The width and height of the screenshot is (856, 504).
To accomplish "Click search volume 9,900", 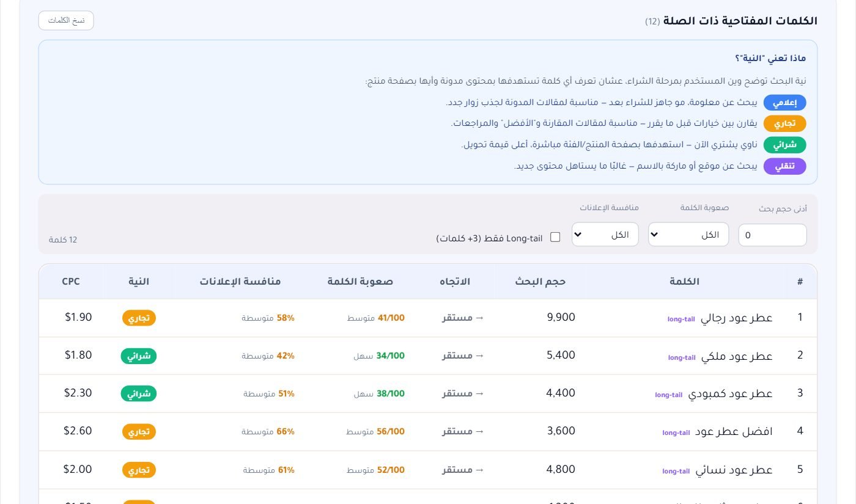I will 561,317.
